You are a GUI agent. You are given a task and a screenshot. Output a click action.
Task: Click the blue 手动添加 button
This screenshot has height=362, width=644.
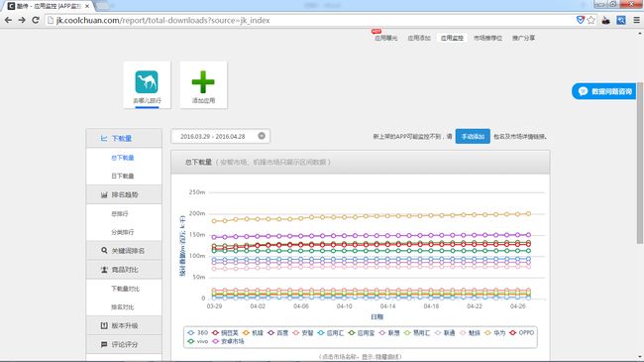pos(473,136)
